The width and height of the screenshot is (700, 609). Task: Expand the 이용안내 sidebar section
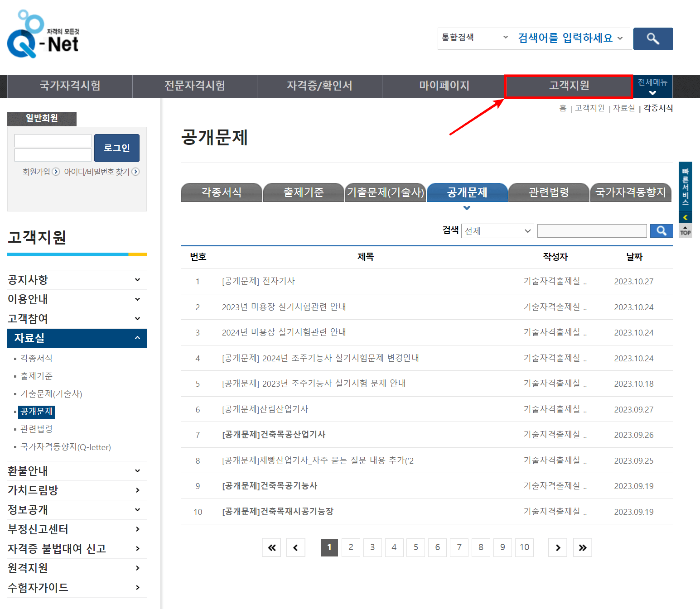pos(77,299)
